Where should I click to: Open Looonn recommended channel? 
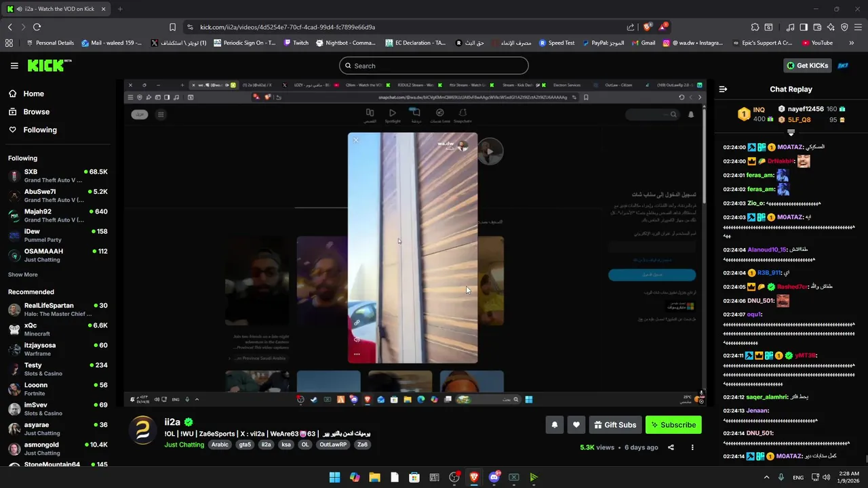[58, 389]
